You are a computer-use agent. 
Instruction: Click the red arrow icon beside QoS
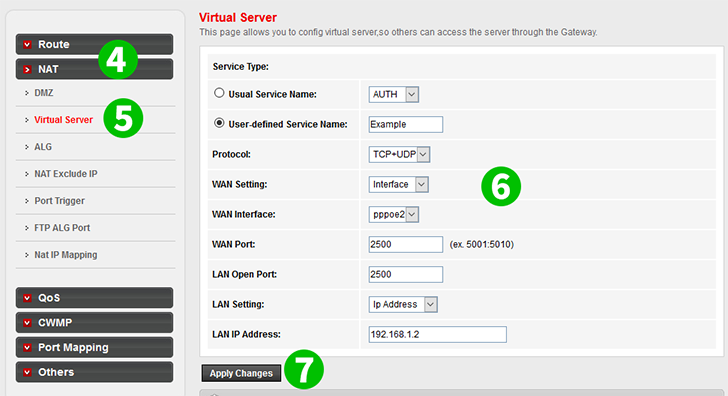coord(27,298)
